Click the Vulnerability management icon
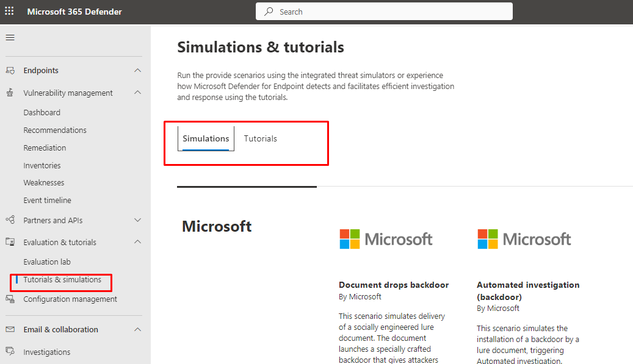Image resolution: width=633 pixels, height=364 pixels. 10,93
